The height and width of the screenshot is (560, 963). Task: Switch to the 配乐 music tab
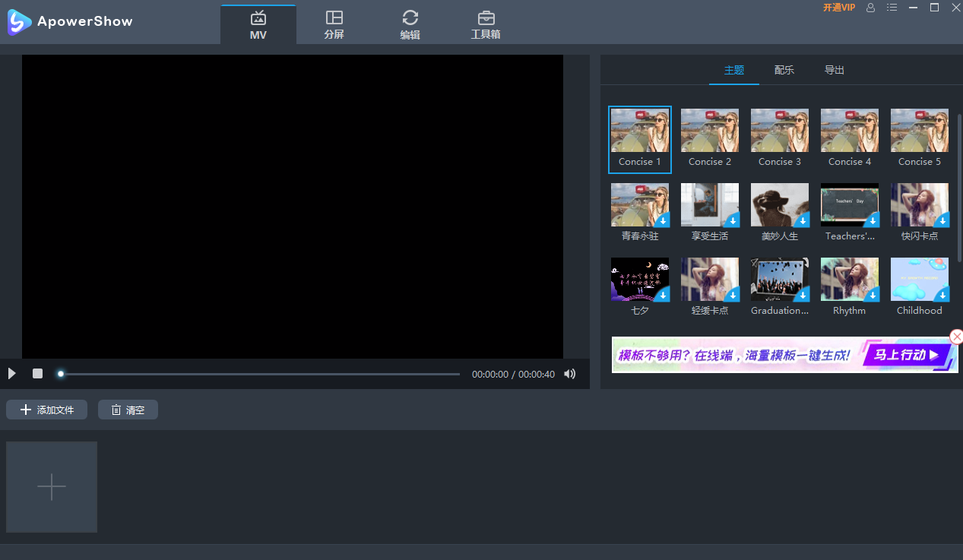784,69
